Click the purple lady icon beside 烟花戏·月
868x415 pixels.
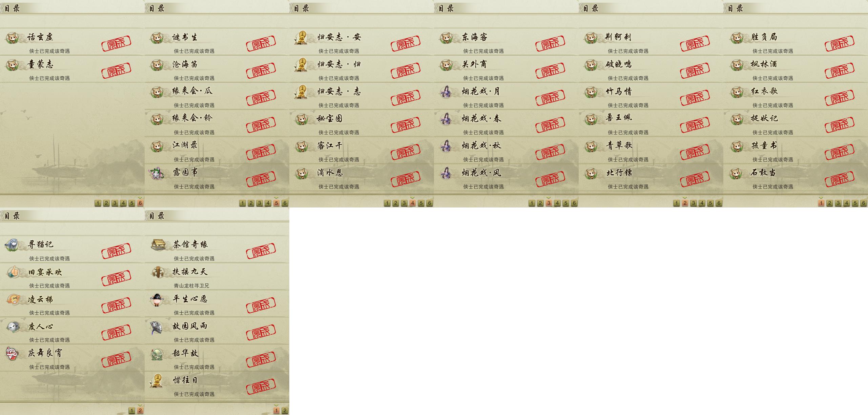[x=446, y=92]
